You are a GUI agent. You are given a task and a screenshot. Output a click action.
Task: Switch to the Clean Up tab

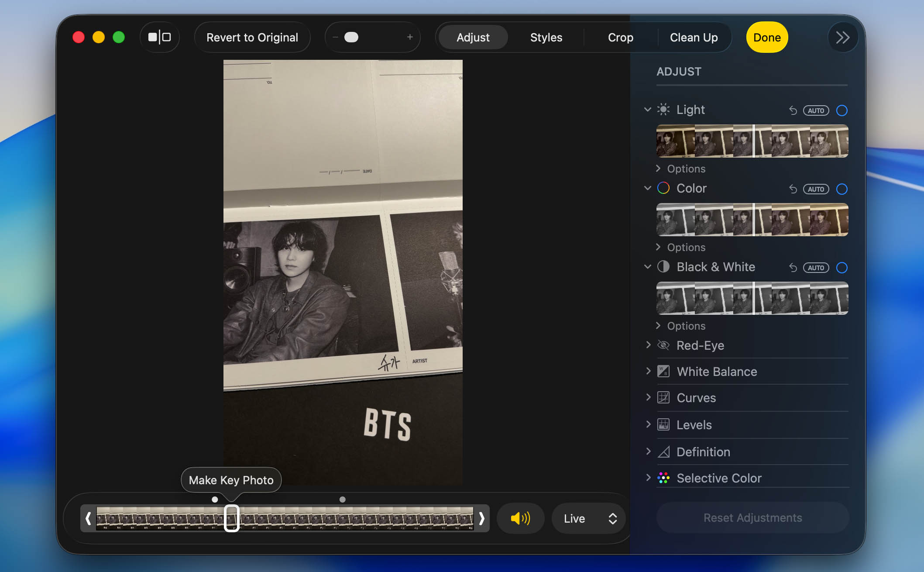click(694, 38)
